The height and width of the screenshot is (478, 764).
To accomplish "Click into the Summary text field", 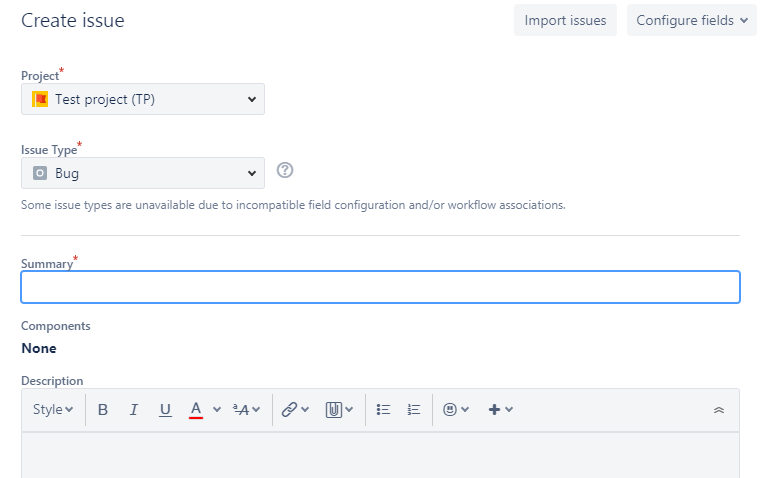I will (380, 287).
